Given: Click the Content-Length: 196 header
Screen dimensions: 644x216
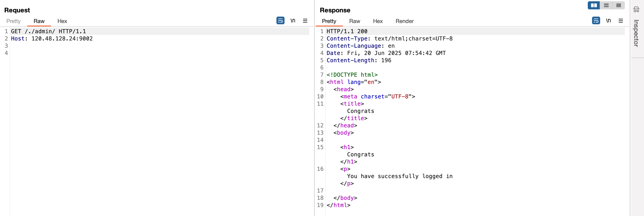Looking at the screenshot, I should (359, 60).
